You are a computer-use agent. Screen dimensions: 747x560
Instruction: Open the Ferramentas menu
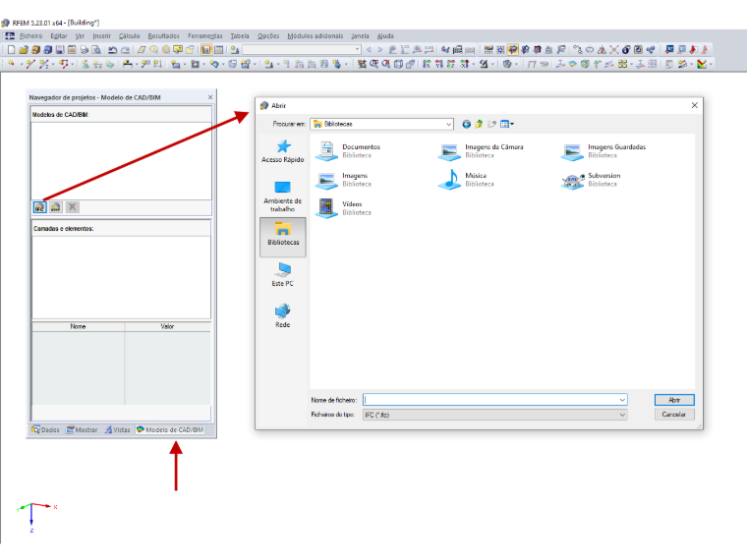pos(204,35)
